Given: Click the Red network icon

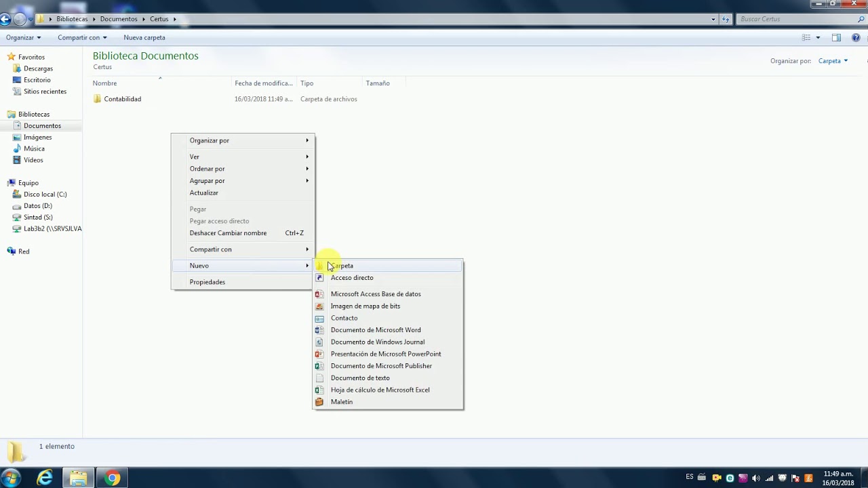Looking at the screenshot, I should click(11, 251).
